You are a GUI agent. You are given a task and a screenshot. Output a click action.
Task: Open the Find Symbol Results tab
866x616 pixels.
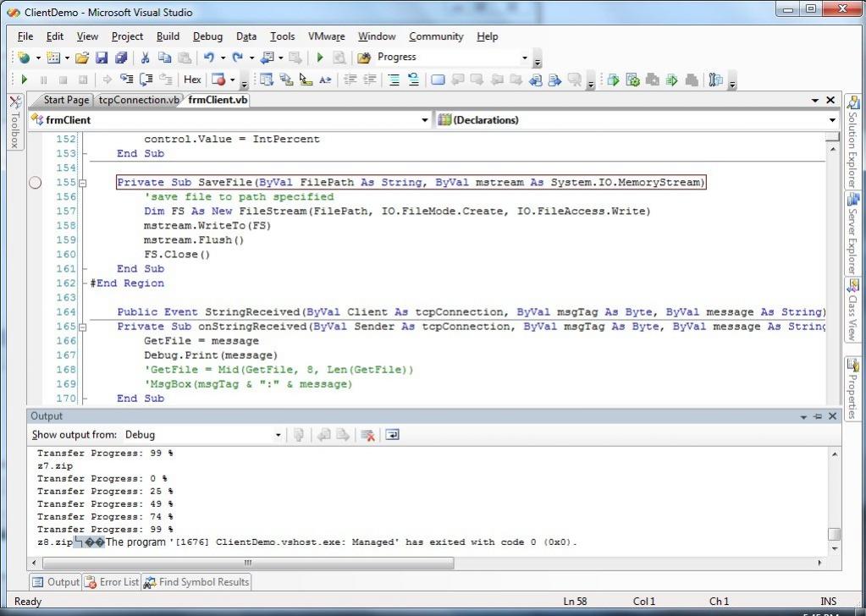point(196,582)
